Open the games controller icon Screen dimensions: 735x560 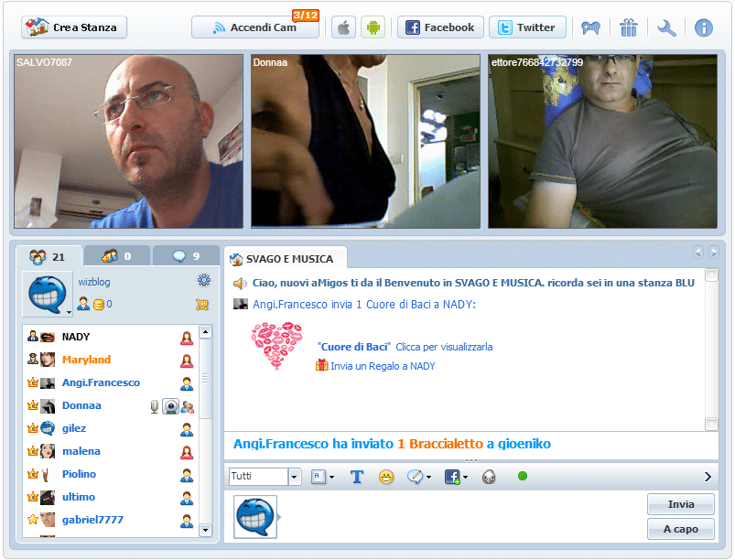click(590, 27)
